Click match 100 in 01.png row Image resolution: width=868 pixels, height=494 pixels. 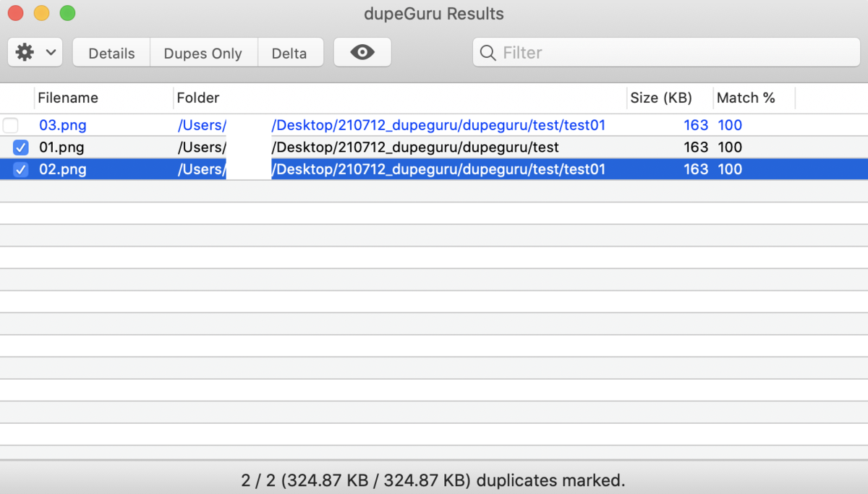(x=730, y=148)
